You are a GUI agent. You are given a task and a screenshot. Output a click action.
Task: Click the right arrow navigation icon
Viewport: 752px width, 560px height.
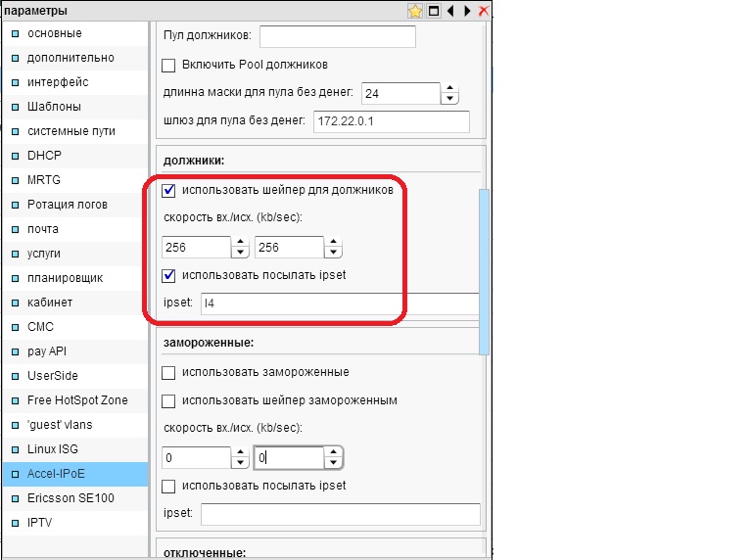tap(466, 11)
